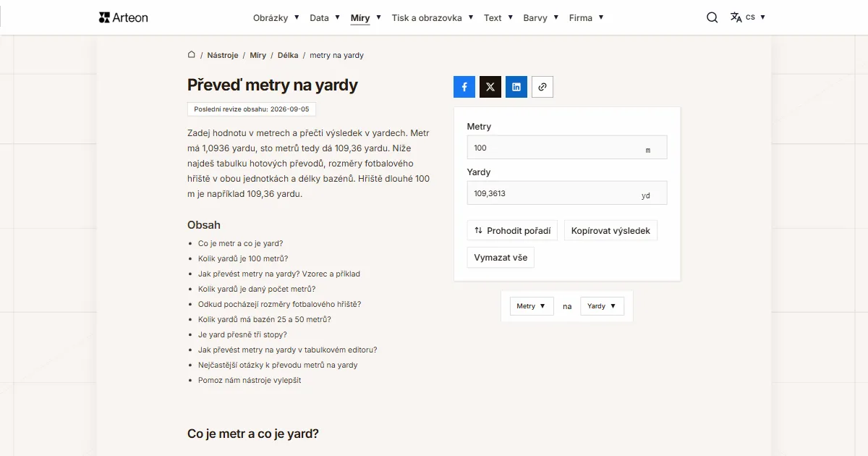Jump to 'Je yard přesně tři stopy?'

pos(242,335)
